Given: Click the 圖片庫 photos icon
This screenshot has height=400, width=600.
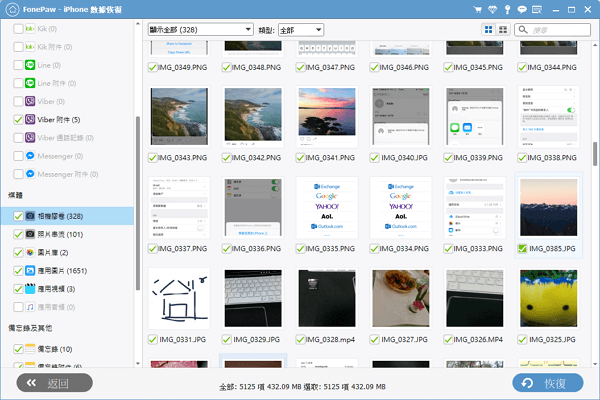Looking at the screenshot, I should (x=30, y=253).
